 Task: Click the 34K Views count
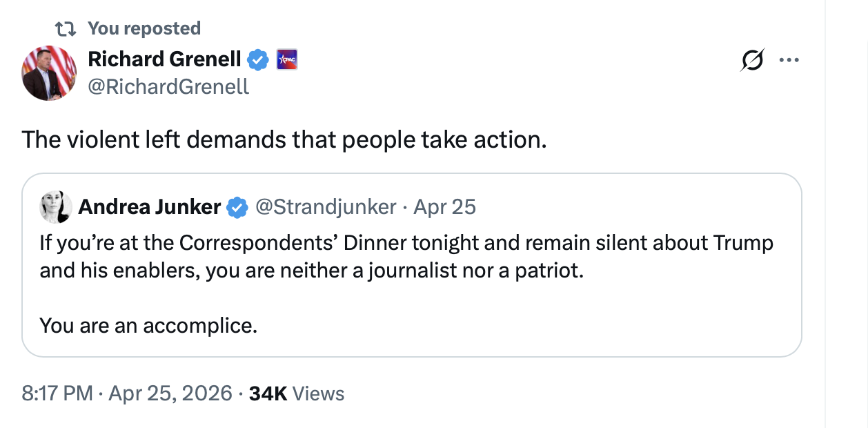(297, 393)
